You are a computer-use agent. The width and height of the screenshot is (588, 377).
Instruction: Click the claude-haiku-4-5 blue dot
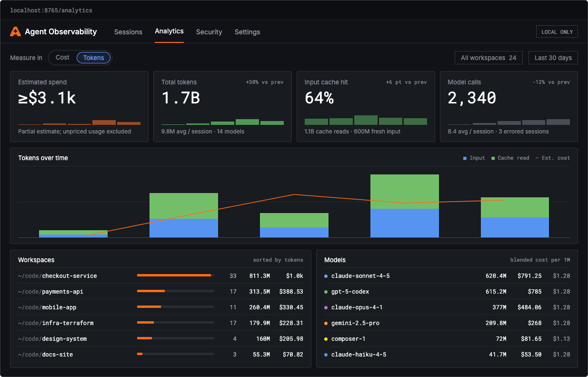coord(326,355)
